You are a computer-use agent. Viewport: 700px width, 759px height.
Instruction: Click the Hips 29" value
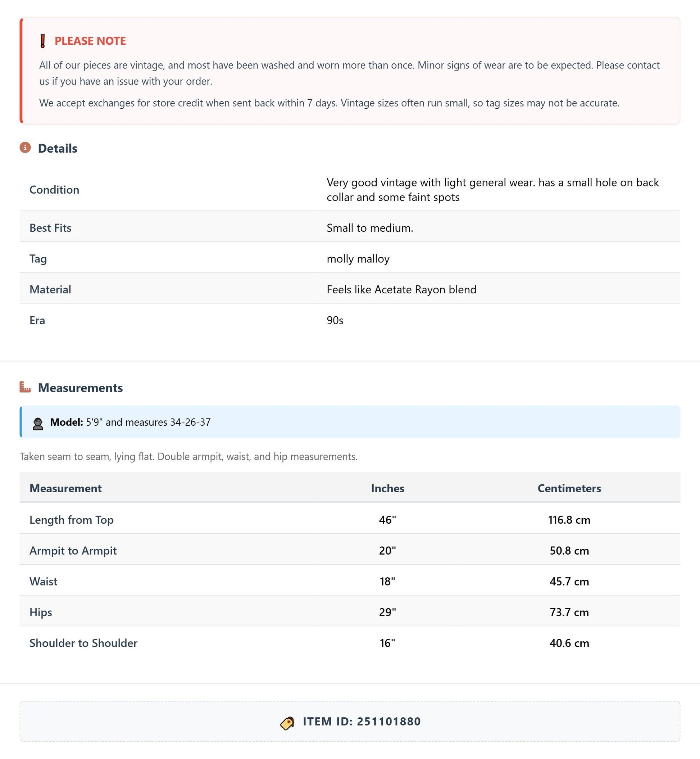pos(387,612)
